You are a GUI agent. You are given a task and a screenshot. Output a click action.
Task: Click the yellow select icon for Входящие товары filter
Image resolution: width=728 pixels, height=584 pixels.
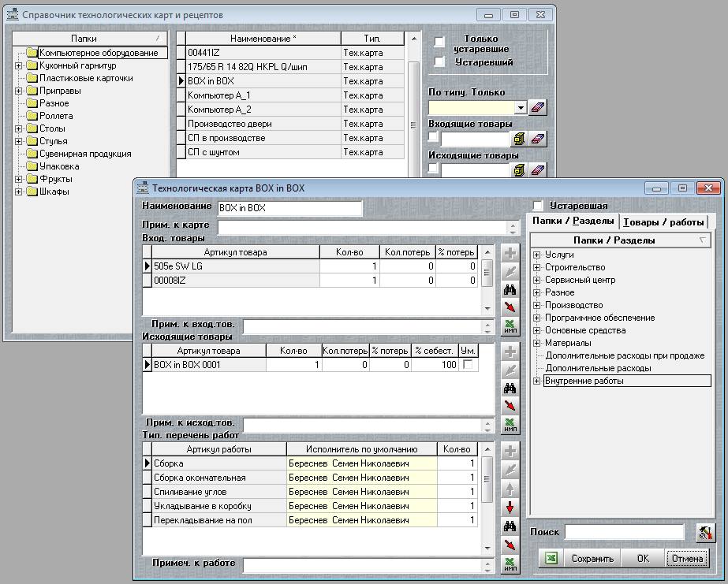(x=519, y=139)
